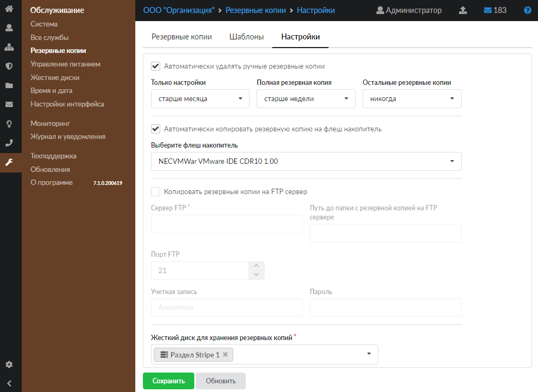This screenshot has width=538, height=392.
Task: Click the green Сохранить button
Action: 168,381
